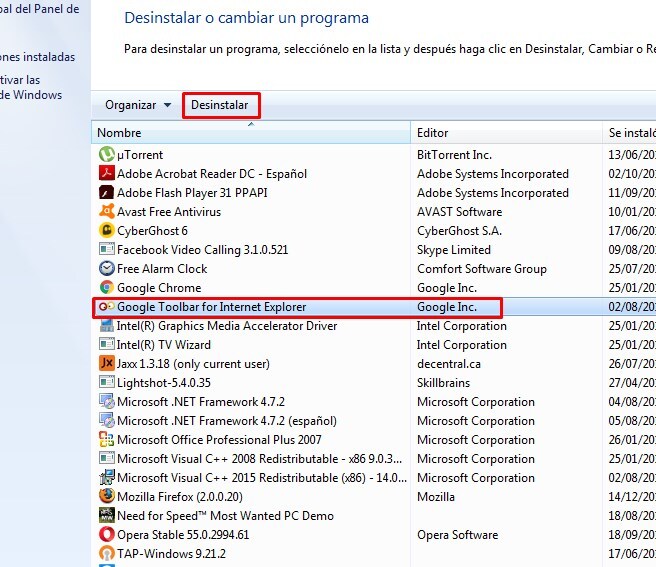Click the Lightshot program icon

point(107,382)
